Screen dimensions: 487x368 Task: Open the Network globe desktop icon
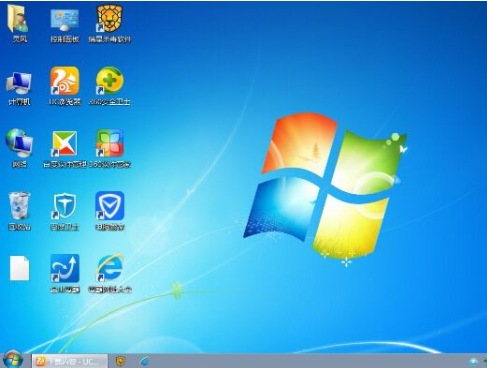[19, 148]
